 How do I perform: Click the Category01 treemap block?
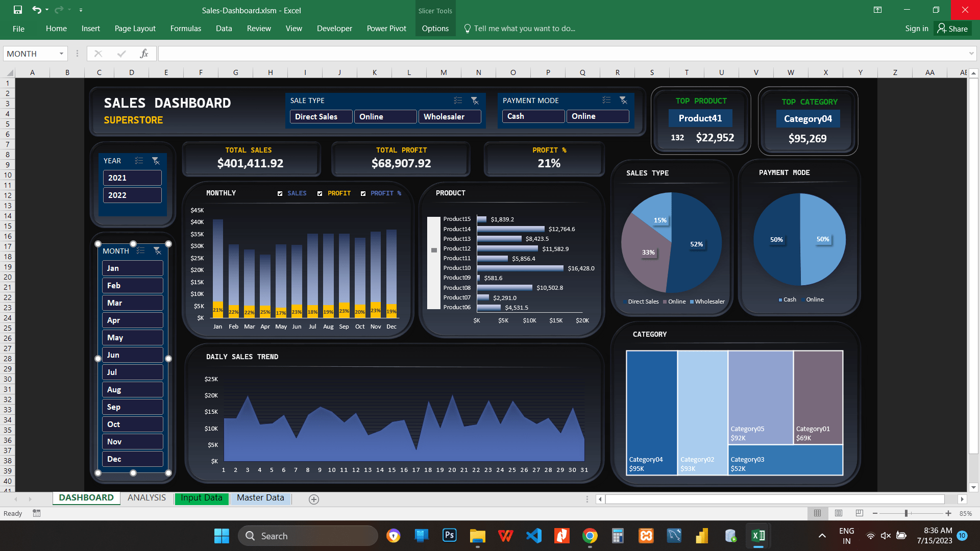click(x=818, y=397)
